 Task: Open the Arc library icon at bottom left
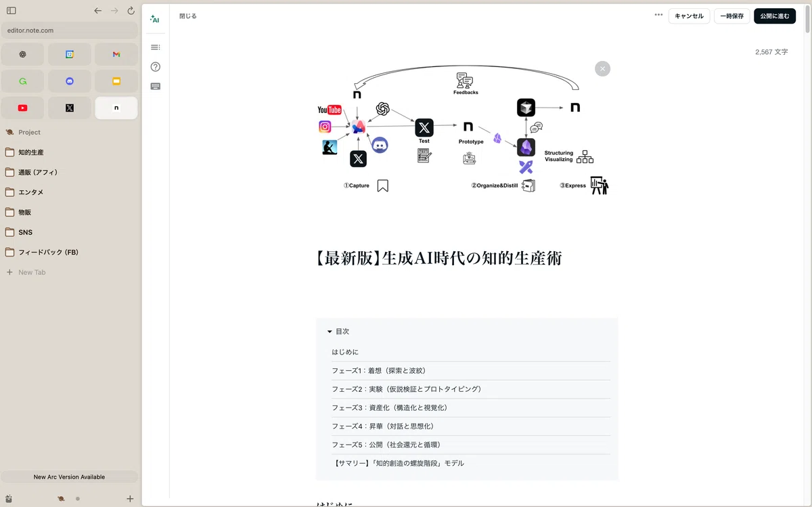pos(9,499)
